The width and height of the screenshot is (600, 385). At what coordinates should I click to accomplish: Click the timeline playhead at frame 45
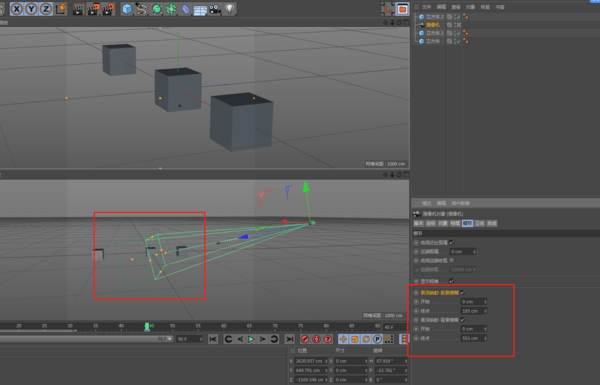[147, 326]
